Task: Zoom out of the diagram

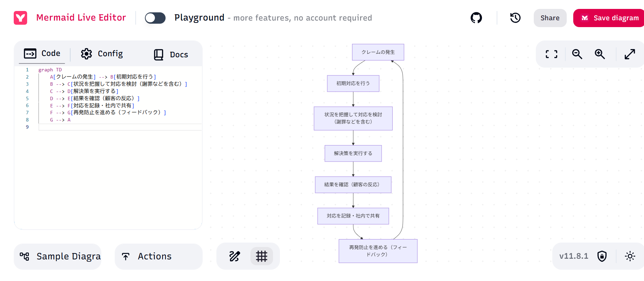Action: pyautogui.click(x=577, y=54)
